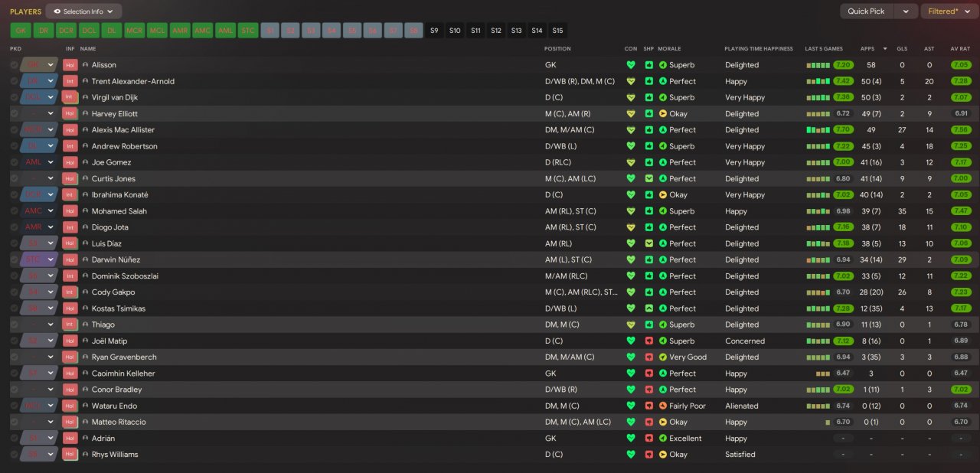
Task: Click Alisson's condition heart icon
Action: click(x=631, y=65)
